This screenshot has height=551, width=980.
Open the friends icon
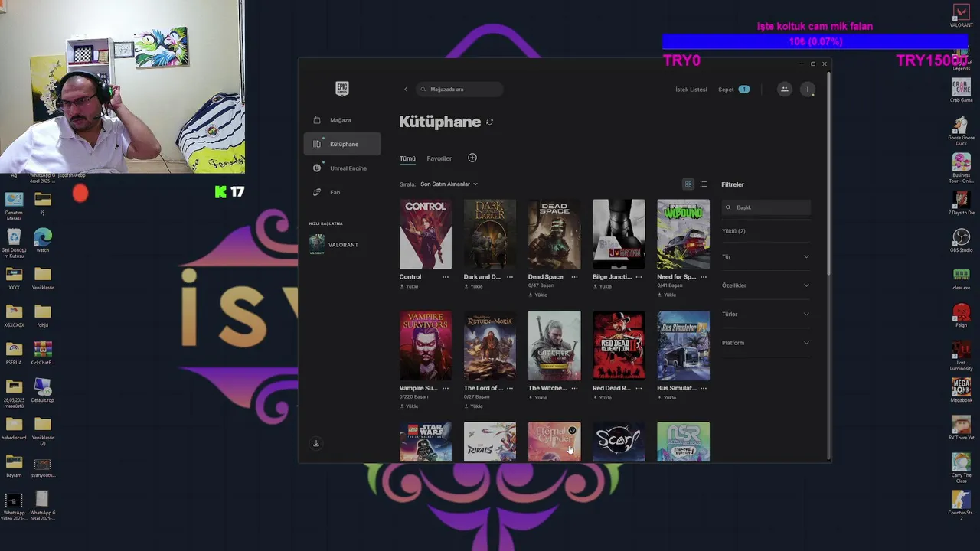(x=784, y=90)
